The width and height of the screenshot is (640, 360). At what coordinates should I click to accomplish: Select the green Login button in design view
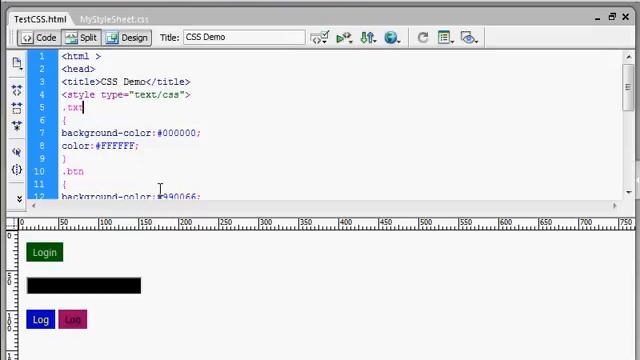pos(45,252)
